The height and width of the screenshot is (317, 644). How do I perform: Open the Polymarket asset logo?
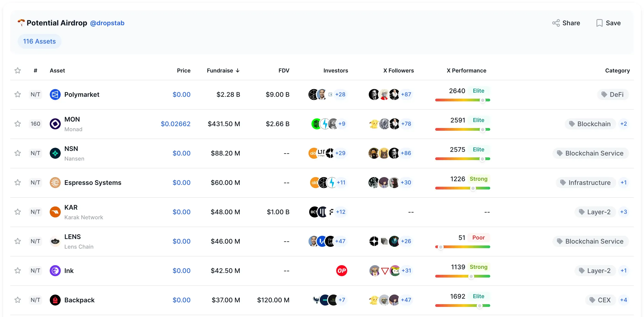(55, 94)
